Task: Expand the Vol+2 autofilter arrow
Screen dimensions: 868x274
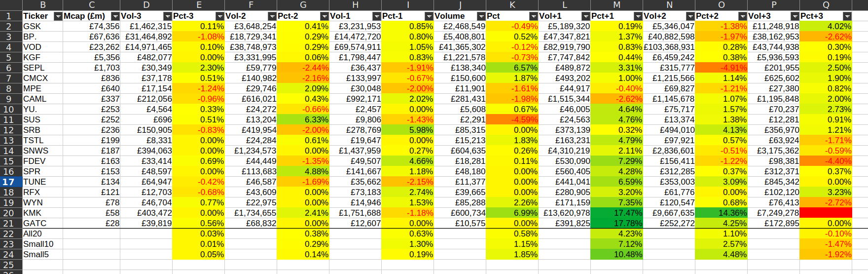Action: click(x=690, y=16)
